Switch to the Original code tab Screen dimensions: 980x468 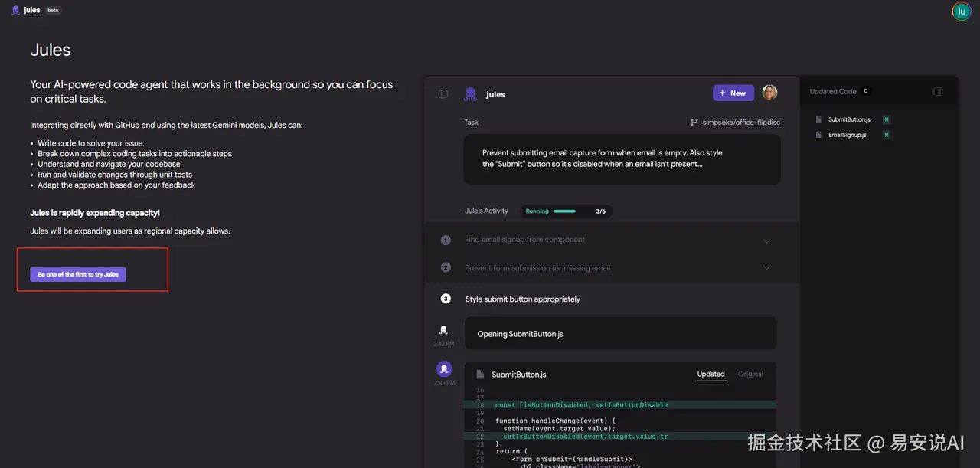click(750, 375)
